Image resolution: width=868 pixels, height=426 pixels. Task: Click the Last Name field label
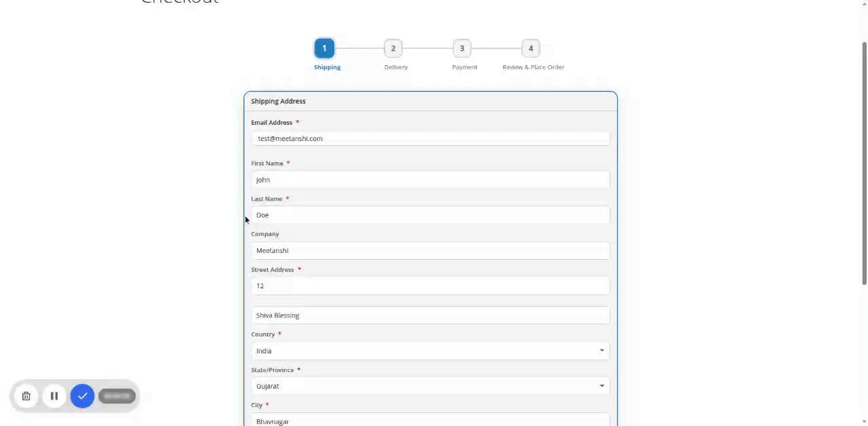[267, 199]
